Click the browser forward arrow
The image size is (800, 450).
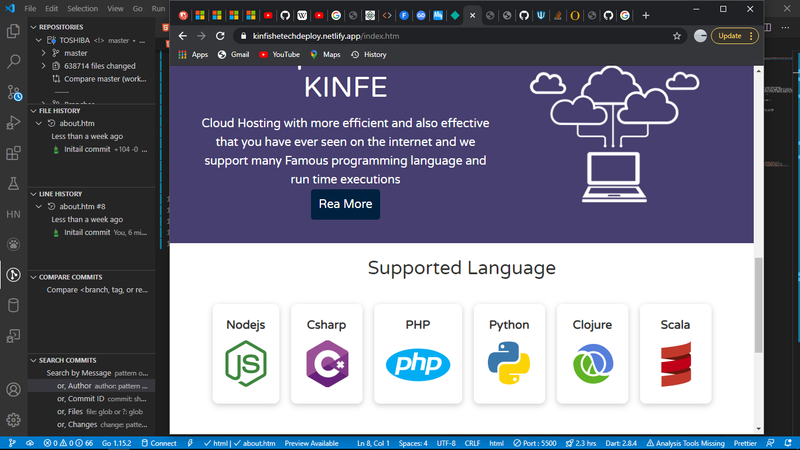(201, 36)
